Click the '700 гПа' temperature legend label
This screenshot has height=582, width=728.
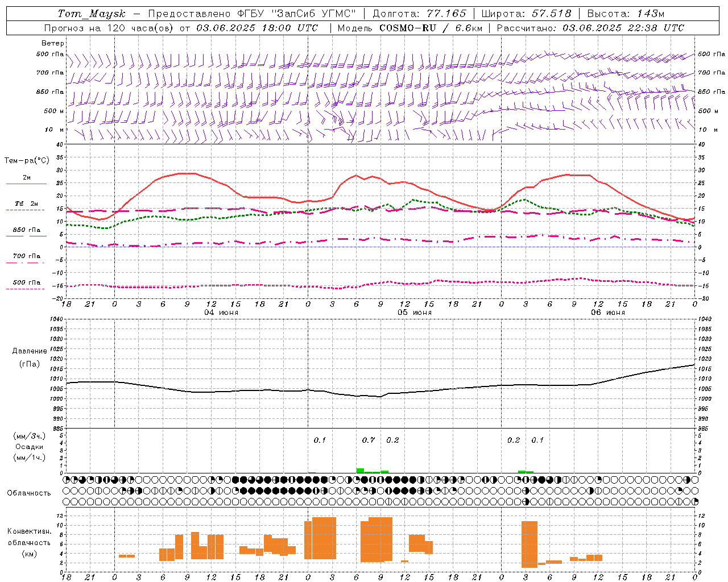coord(27,256)
